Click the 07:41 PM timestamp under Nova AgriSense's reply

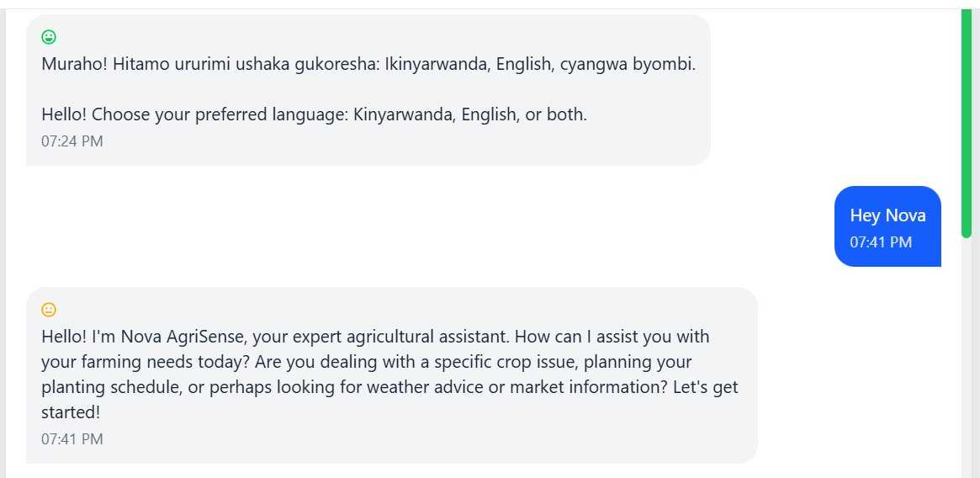pyautogui.click(x=72, y=439)
